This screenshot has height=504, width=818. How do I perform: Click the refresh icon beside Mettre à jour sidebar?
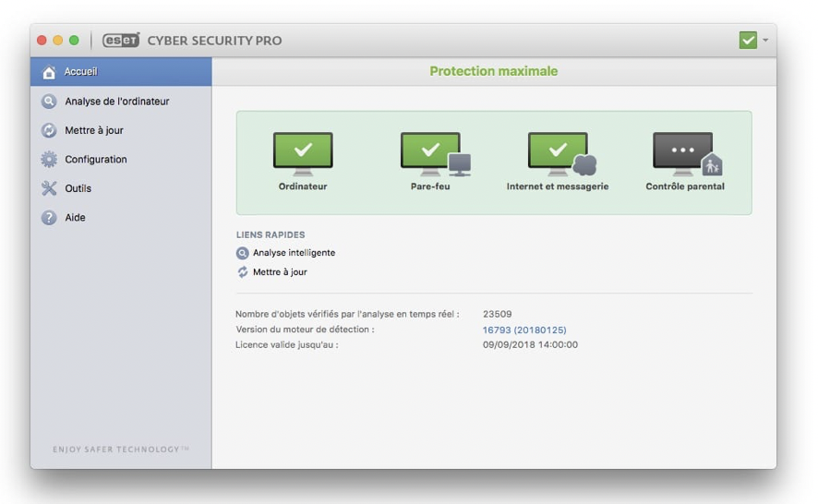pos(49,130)
